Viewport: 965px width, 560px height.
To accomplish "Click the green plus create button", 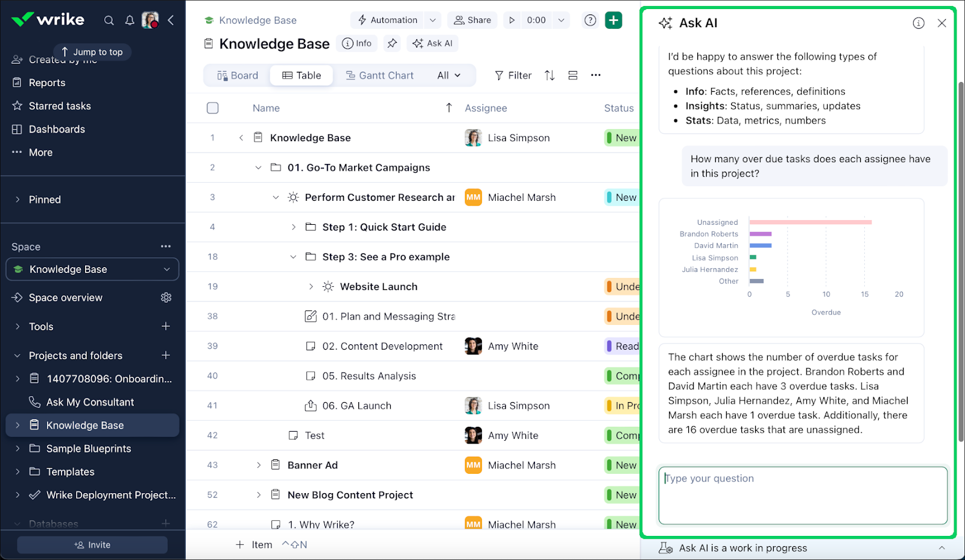I will pyautogui.click(x=613, y=20).
